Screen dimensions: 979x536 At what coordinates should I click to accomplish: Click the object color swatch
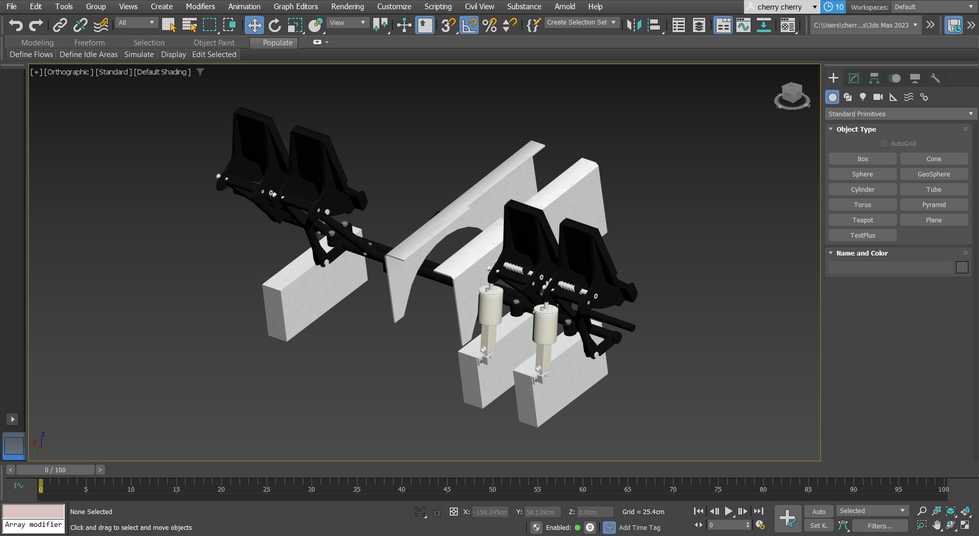tap(962, 267)
